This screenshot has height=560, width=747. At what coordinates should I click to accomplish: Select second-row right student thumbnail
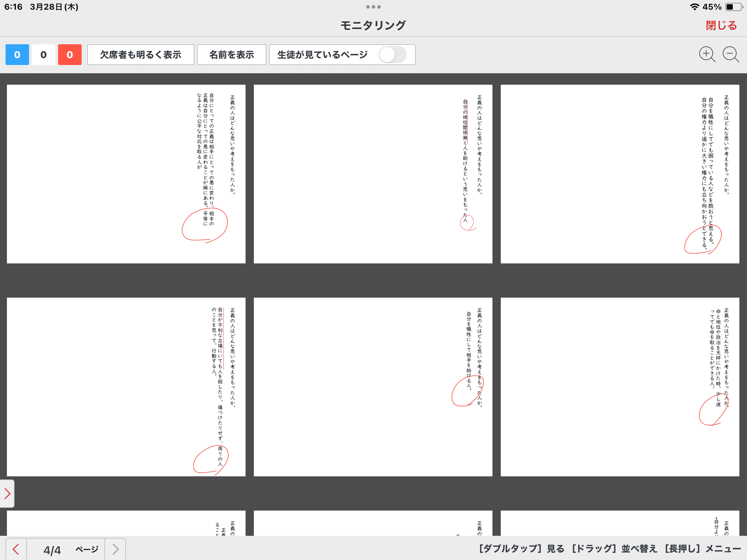[x=620, y=386]
